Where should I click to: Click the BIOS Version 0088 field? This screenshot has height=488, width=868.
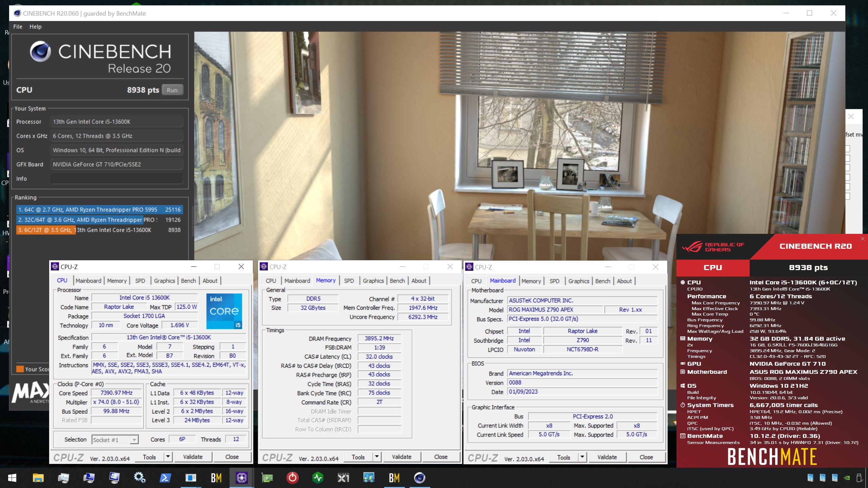(583, 383)
